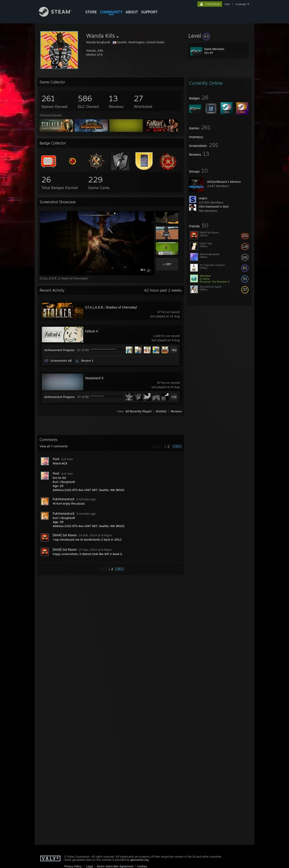Go to next comments page, top arrow
The height and width of the screenshot is (868, 289).
(177, 446)
